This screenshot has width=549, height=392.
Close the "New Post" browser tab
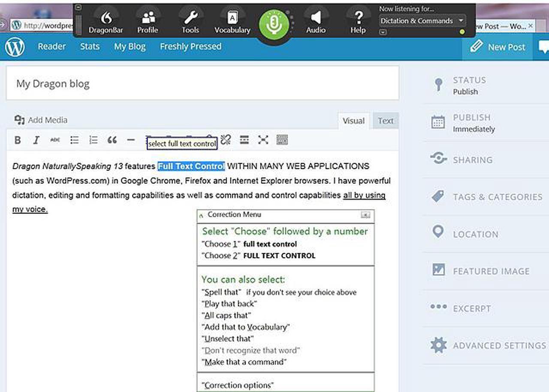(531, 26)
